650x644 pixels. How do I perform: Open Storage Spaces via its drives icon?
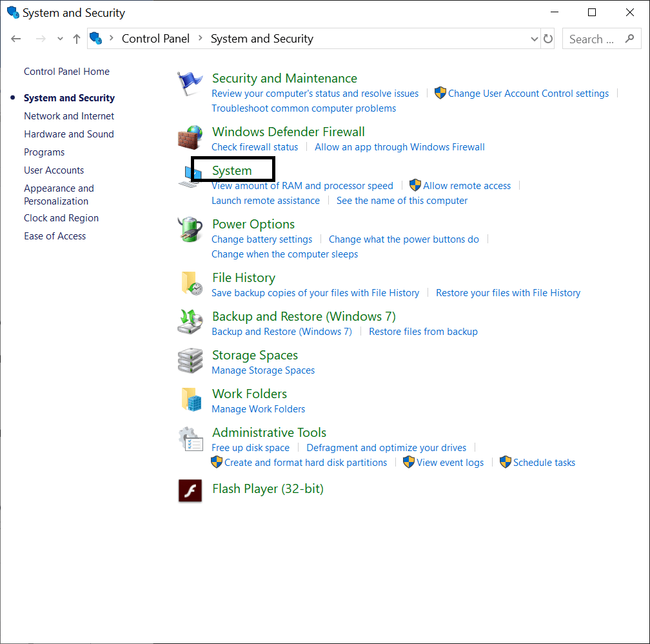click(x=190, y=361)
